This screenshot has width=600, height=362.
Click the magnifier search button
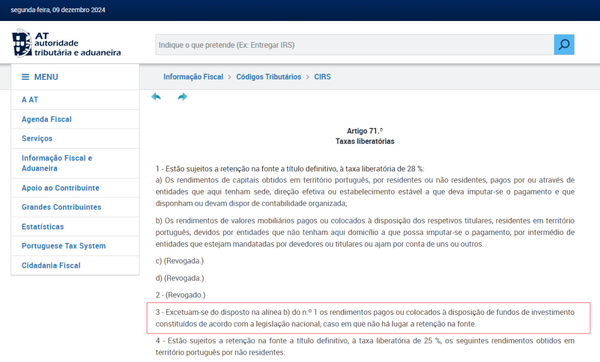[x=564, y=45]
